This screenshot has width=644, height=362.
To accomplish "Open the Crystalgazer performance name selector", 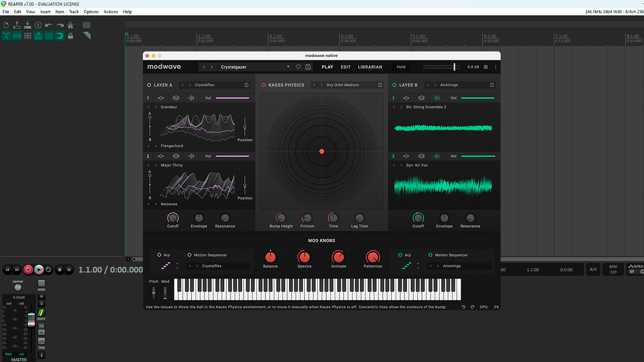I will tap(255, 67).
